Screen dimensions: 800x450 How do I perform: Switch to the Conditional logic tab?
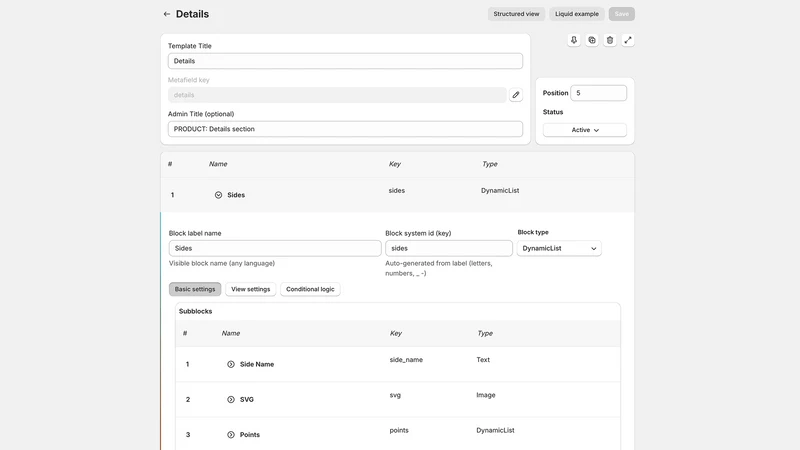310,289
